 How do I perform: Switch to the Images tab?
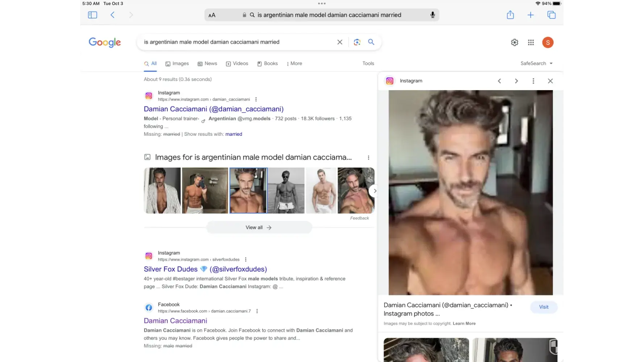point(177,63)
